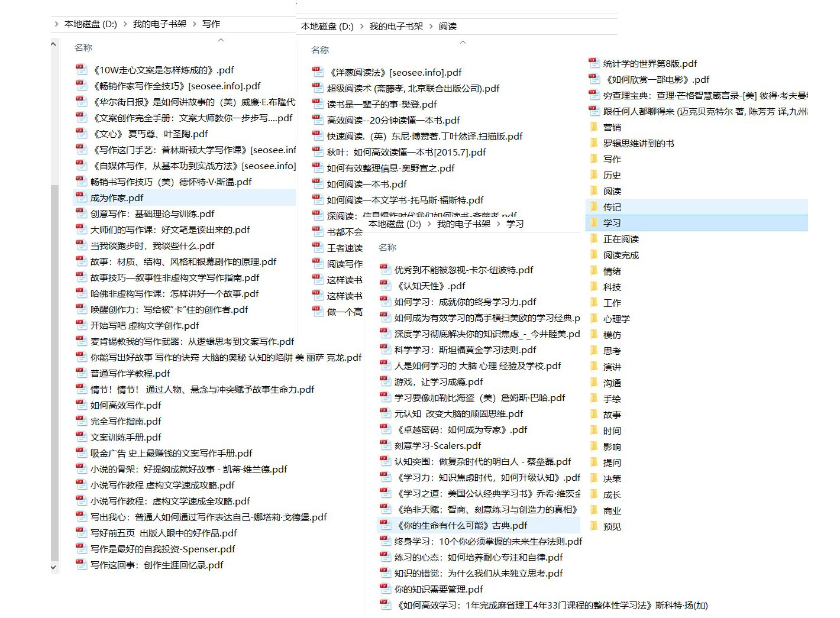This screenshot has height=618, width=840.
Task: Expand chevron before 阅读 in the address bar
Action: [431, 27]
